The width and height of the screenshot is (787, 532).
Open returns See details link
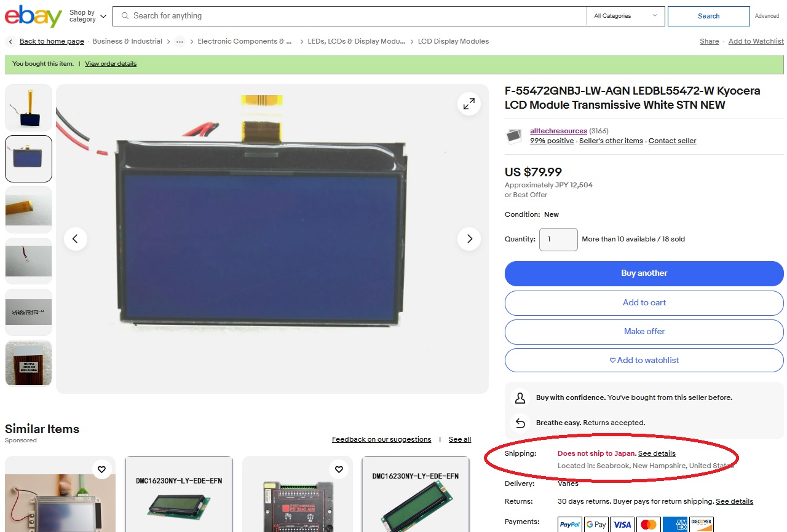point(734,501)
